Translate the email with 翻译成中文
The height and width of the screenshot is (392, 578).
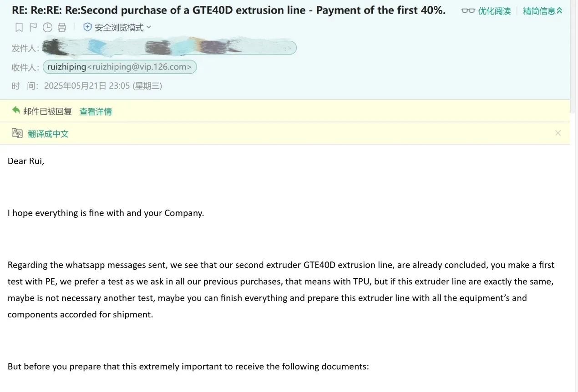pyautogui.click(x=48, y=134)
